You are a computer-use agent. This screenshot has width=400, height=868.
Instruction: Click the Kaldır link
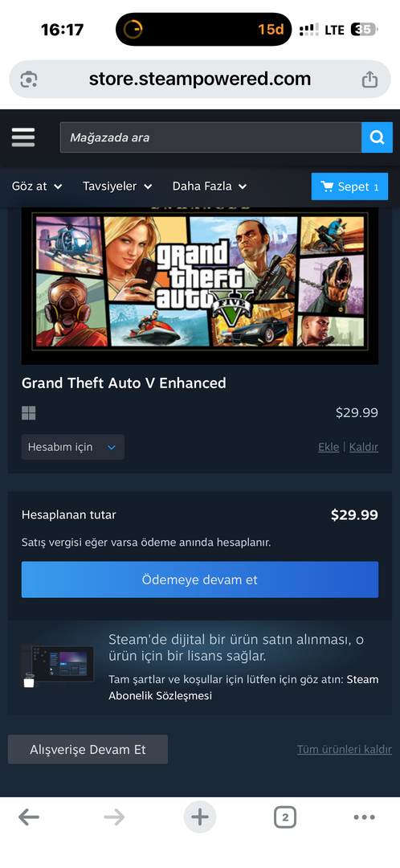pos(364,448)
